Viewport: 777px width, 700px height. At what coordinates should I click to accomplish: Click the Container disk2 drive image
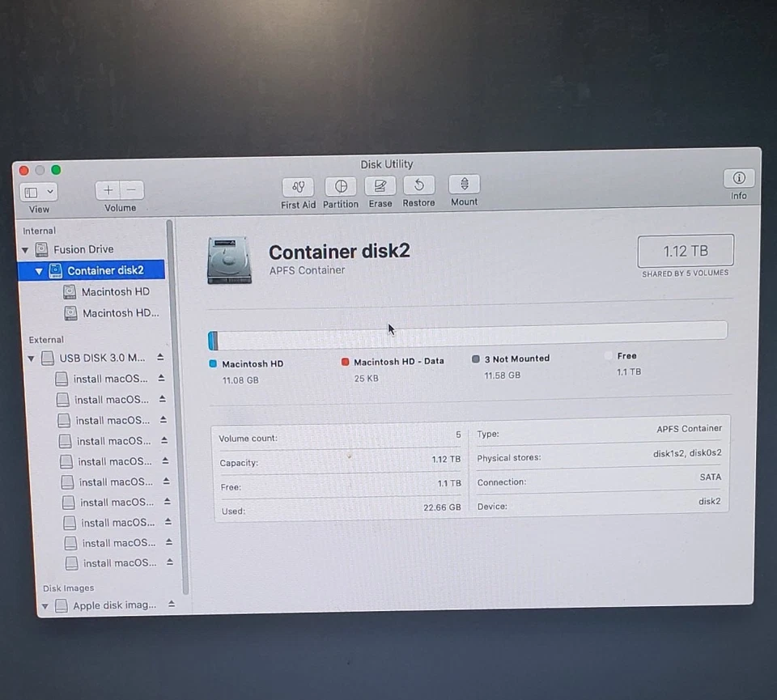click(x=229, y=260)
